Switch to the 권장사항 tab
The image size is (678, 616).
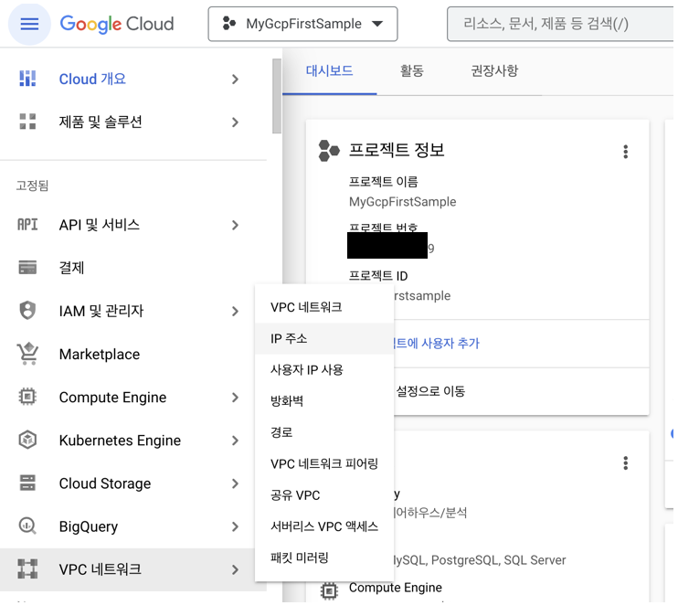(x=494, y=70)
